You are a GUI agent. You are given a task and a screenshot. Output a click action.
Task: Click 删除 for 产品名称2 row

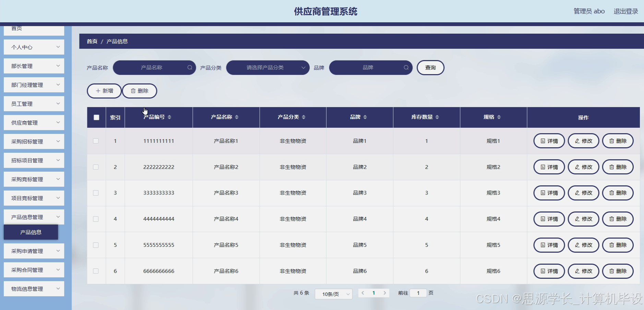(618, 167)
